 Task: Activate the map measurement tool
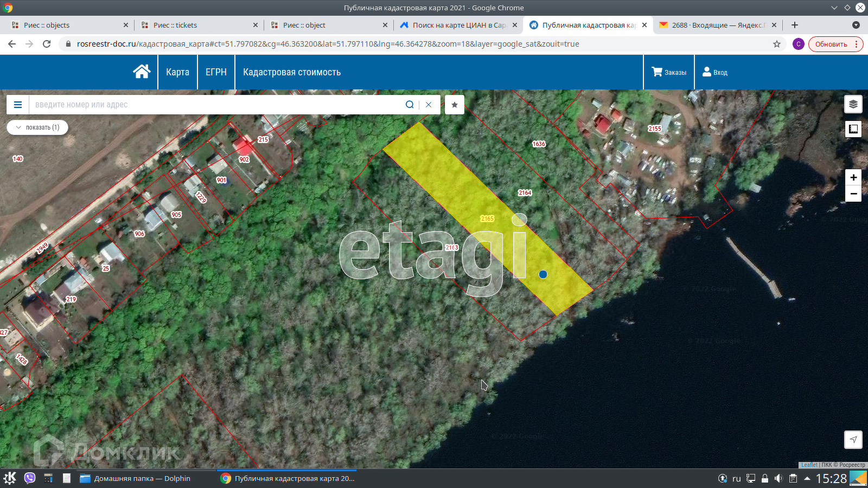coord(853,129)
